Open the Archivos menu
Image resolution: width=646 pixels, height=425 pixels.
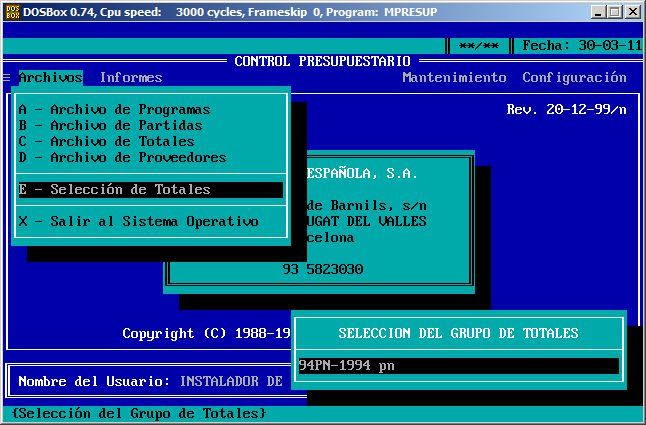coord(50,78)
